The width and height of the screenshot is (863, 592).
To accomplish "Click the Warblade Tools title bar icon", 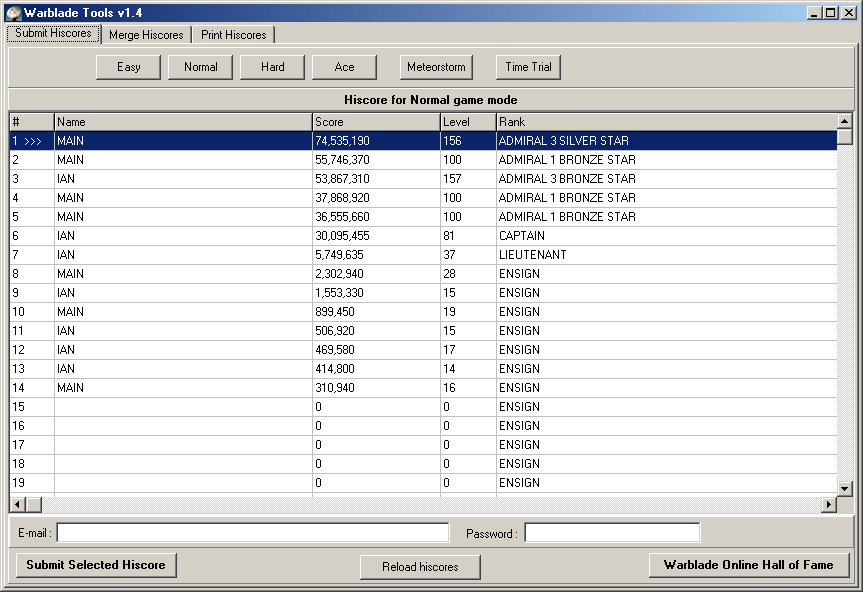I will click(13, 12).
